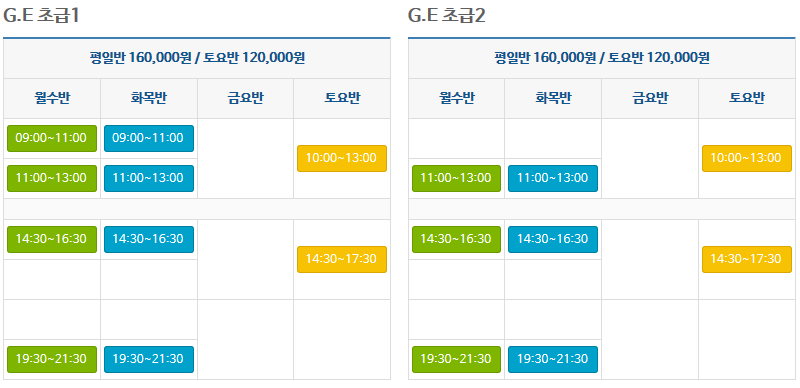The height and width of the screenshot is (388, 800).
Task: Pick 14:30~16:30 화목반 slot in 초급1
Action: [148, 239]
